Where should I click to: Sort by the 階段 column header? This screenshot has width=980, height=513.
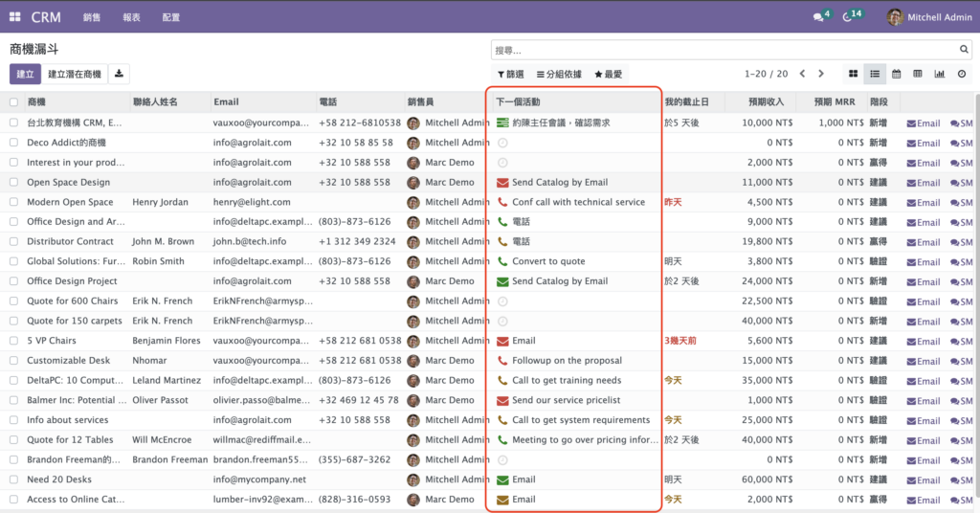pos(879,101)
